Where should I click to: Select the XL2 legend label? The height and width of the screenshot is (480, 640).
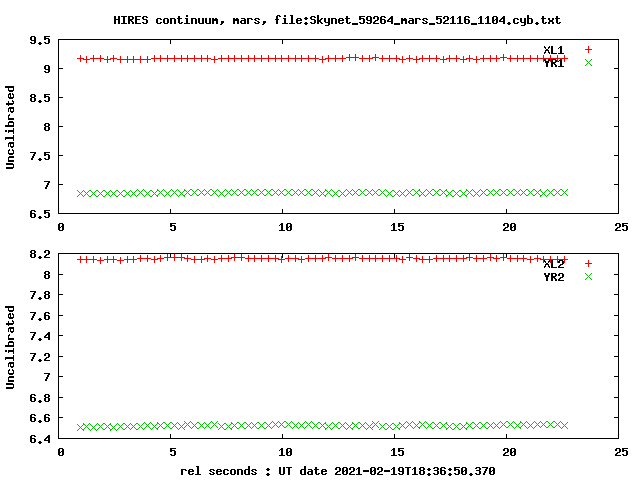click(553, 264)
